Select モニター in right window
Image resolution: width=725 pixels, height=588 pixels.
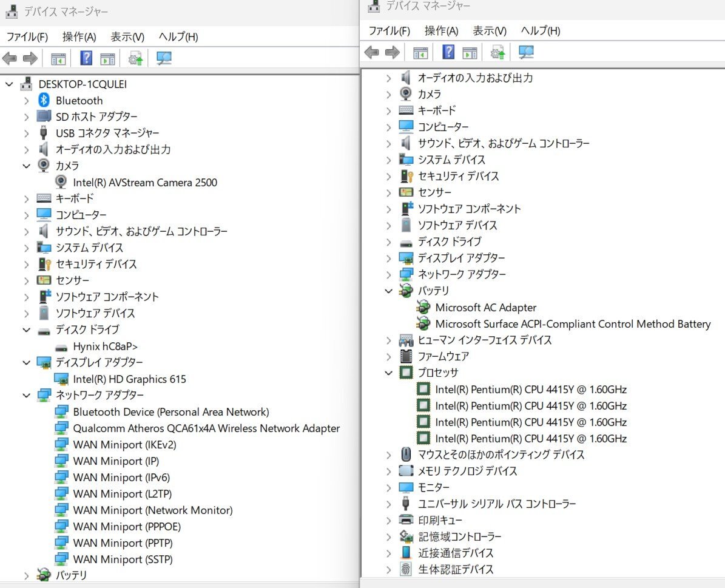[434, 487]
